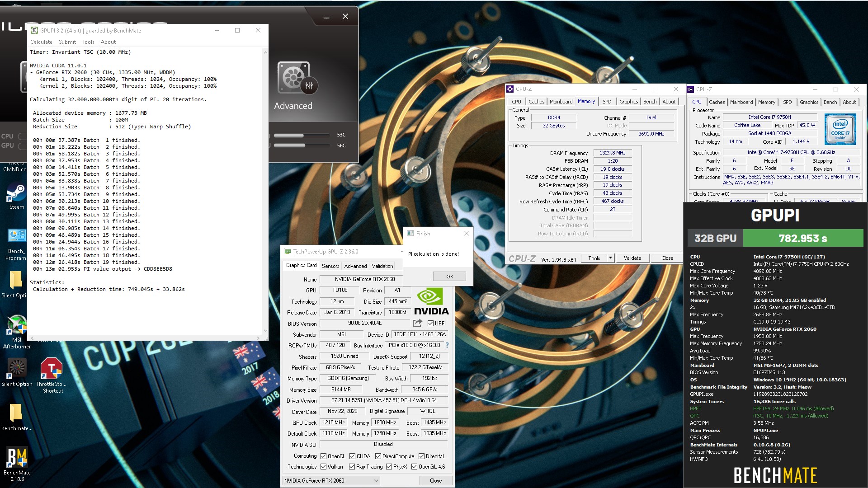Click DRAM Frequency value 1329.8 MHz
Viewport: 868px width, 488px height.
612,153
